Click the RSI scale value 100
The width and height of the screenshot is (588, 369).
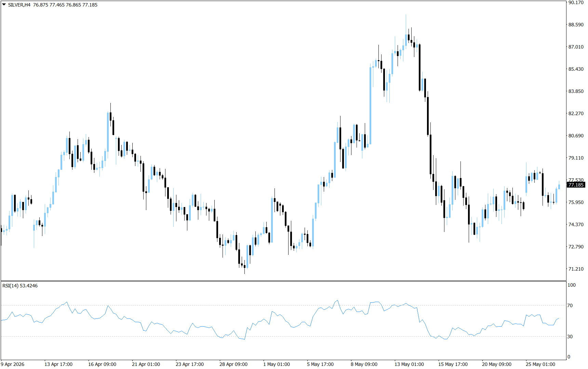572,285
